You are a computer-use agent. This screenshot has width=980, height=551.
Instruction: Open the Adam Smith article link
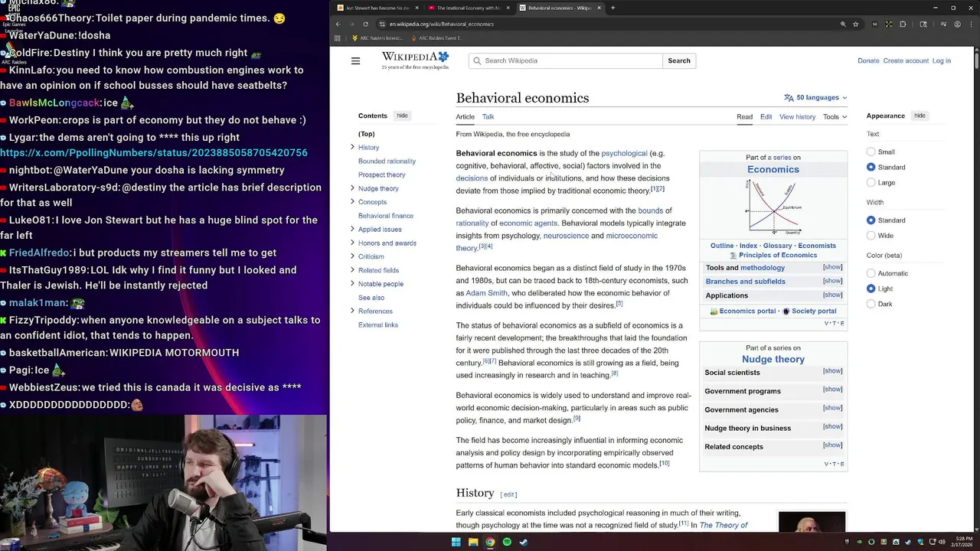tap(486, 293)
